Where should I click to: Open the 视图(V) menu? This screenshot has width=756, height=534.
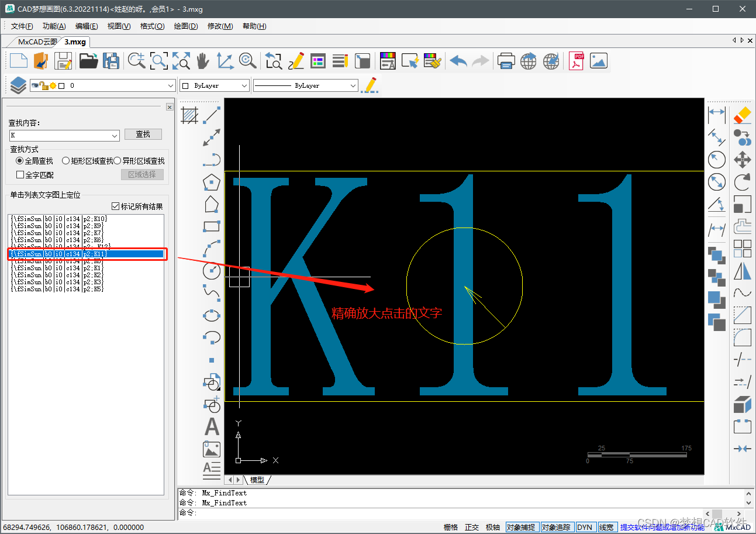[119, 26]
